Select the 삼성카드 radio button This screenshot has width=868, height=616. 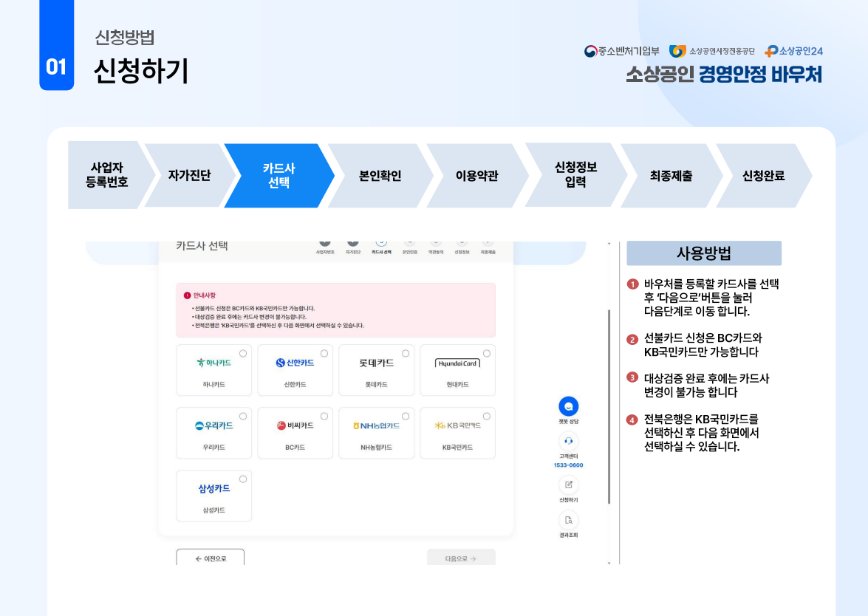(243, 479)
